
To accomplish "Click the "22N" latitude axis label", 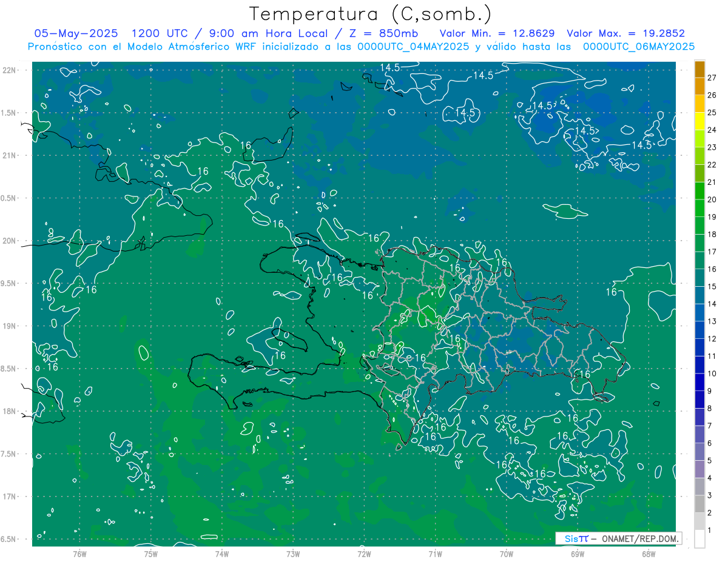I will pos(10,70).
